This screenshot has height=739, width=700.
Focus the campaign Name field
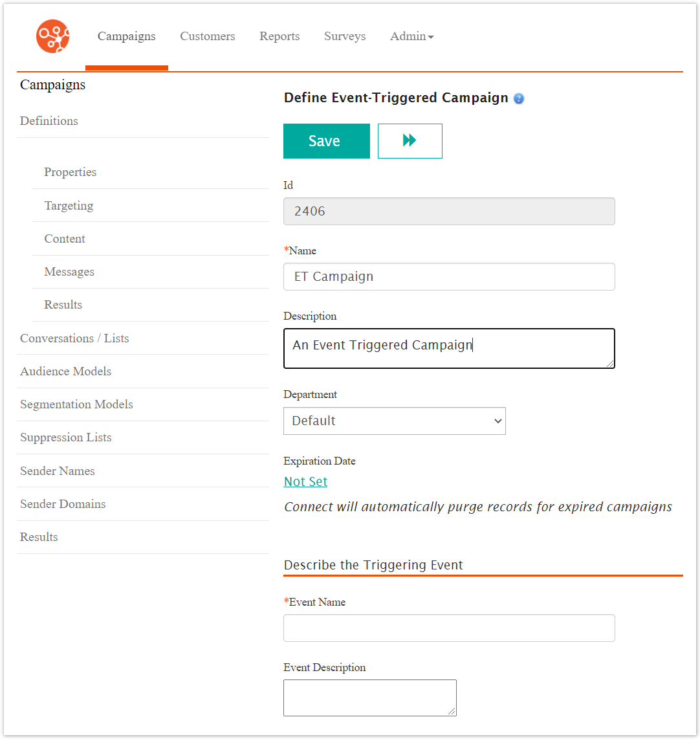coord(449,277)
